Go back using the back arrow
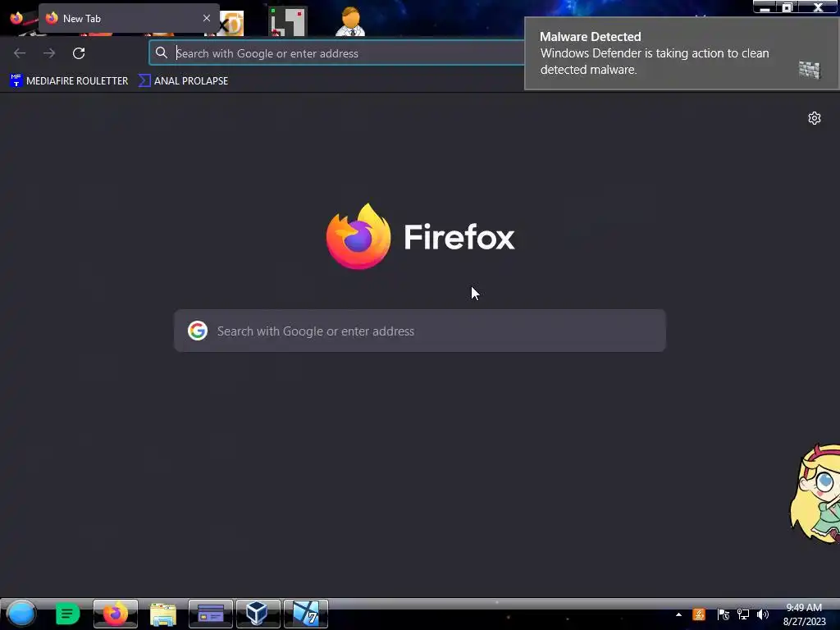This screenshot has width=840, height=630. 20,53
